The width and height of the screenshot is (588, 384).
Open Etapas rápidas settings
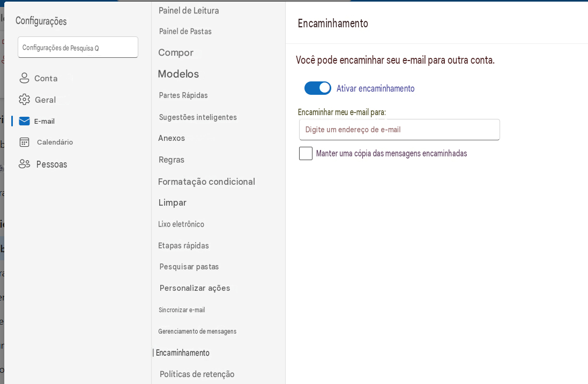[x=183, y=246]
